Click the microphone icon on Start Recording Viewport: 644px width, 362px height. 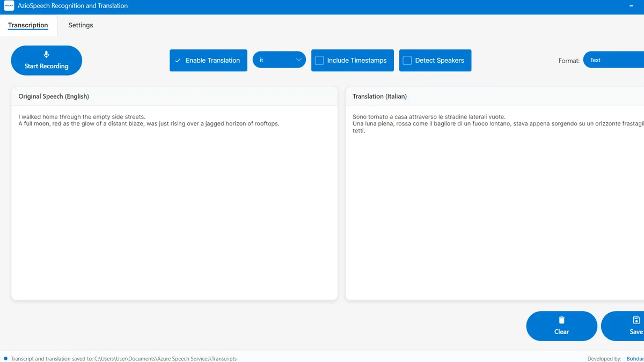coord(46,55)
